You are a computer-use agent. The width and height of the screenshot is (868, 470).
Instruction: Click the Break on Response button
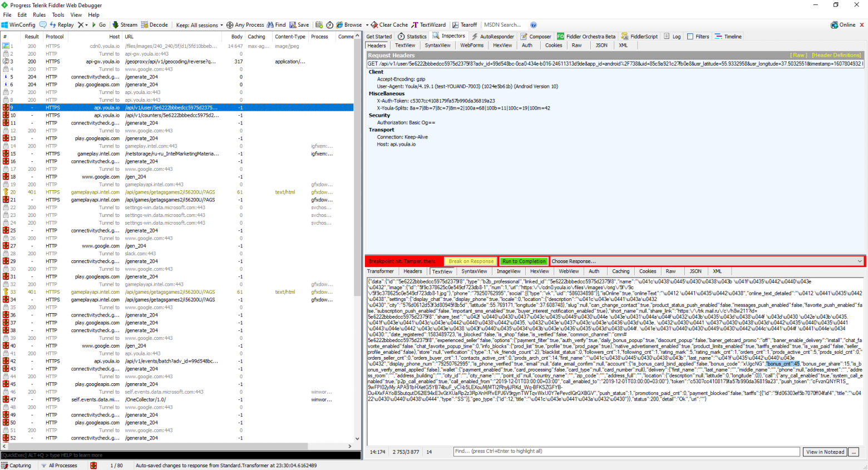tap(471, 261)
